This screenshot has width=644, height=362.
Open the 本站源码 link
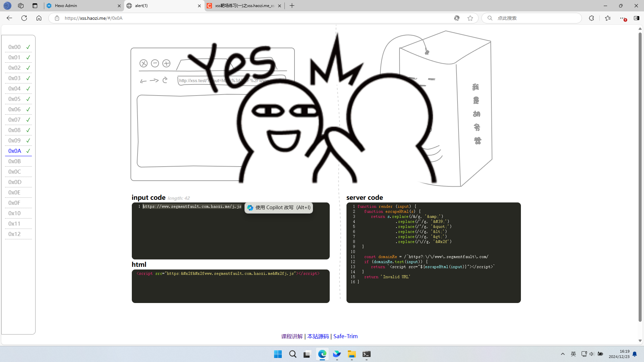click(x=318, y=336)
